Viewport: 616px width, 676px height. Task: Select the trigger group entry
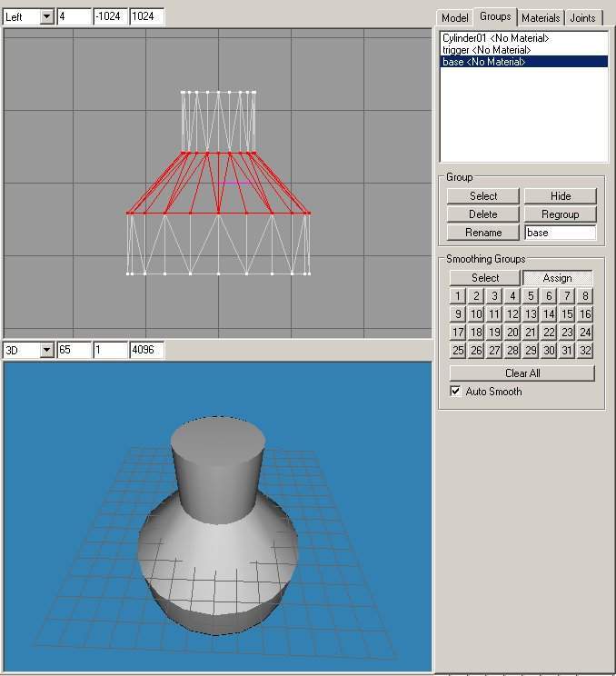(x=486, y=50)
